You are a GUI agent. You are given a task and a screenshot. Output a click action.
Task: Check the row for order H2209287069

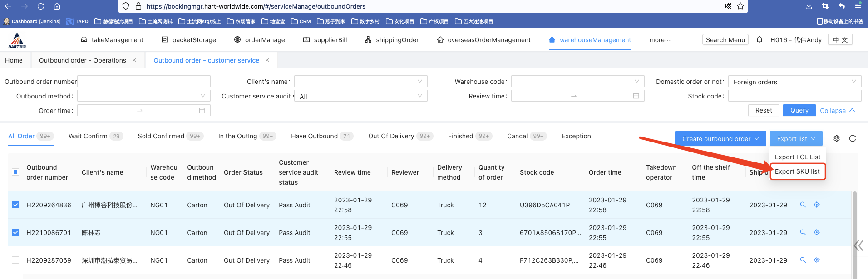[15, 260]
